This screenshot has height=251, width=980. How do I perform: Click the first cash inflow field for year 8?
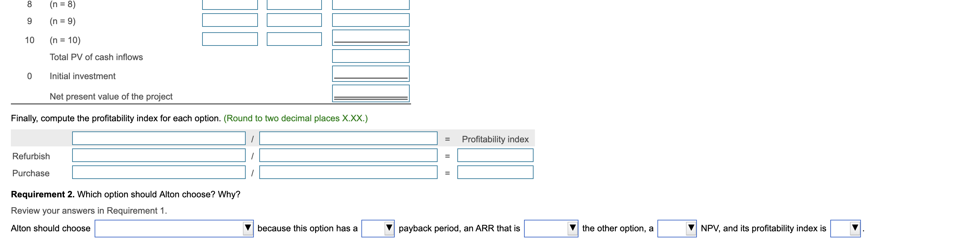click(230, 4)
